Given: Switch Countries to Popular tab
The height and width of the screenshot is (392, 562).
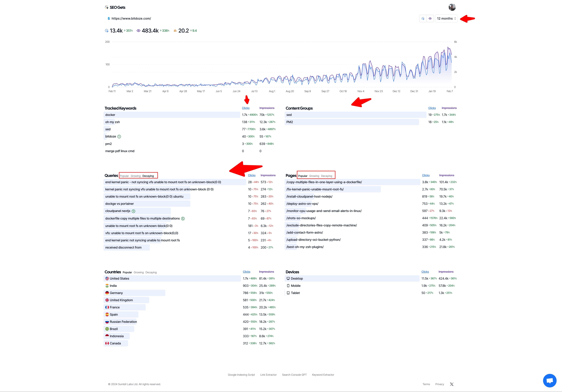Looking at the screenshot, I should pos(127,272).
